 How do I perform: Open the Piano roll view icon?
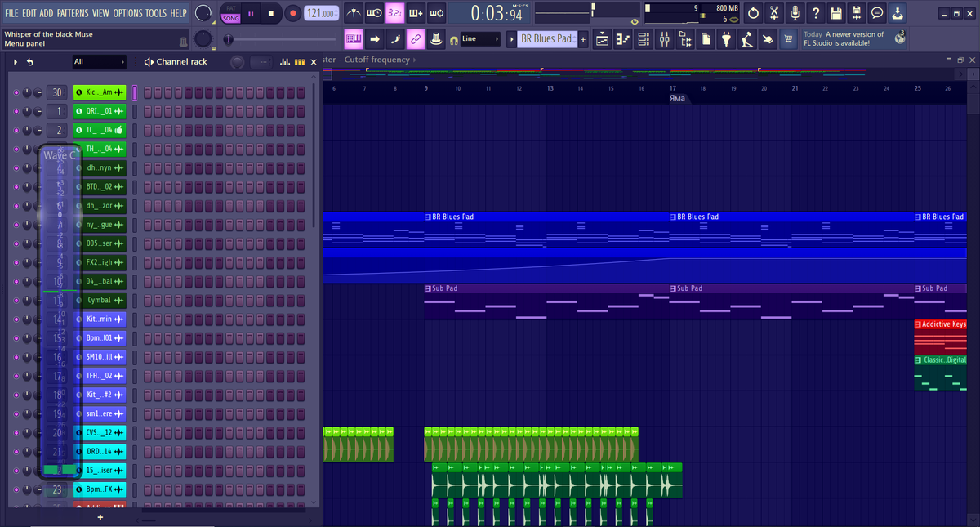click(x=623, y=38)
